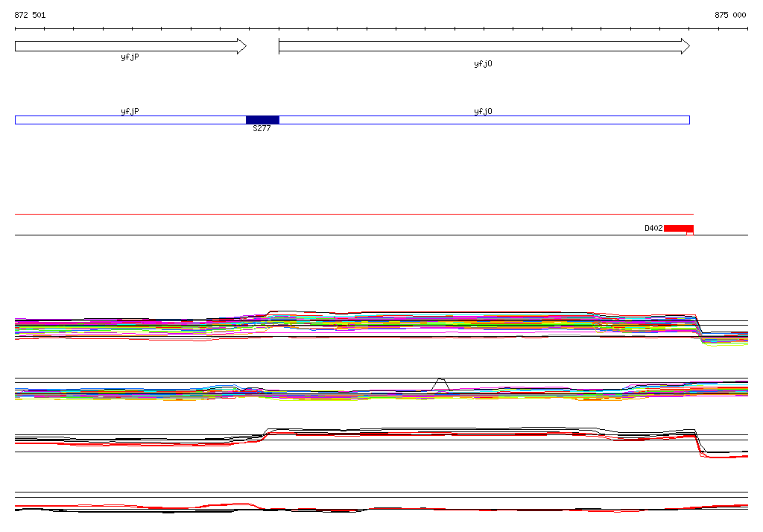Click the yfjO gene arrow
This screenshot has width=763, height=532.
[484, 46]
